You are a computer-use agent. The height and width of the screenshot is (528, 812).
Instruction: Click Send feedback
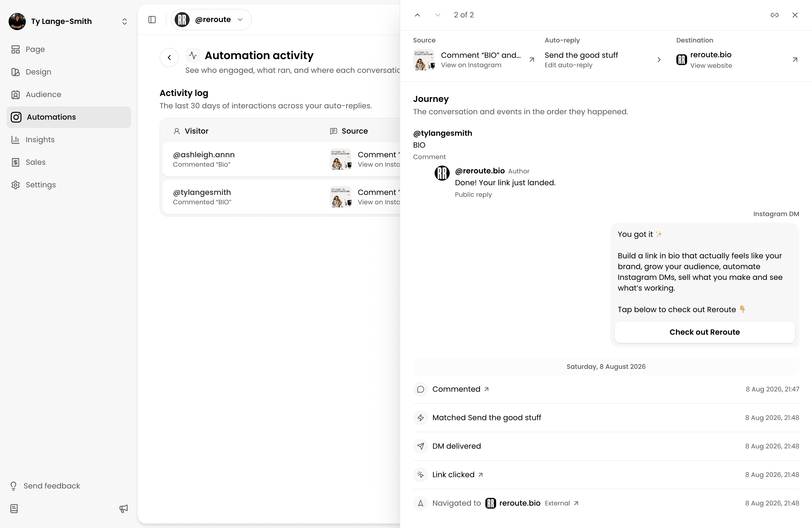(52, 486)
